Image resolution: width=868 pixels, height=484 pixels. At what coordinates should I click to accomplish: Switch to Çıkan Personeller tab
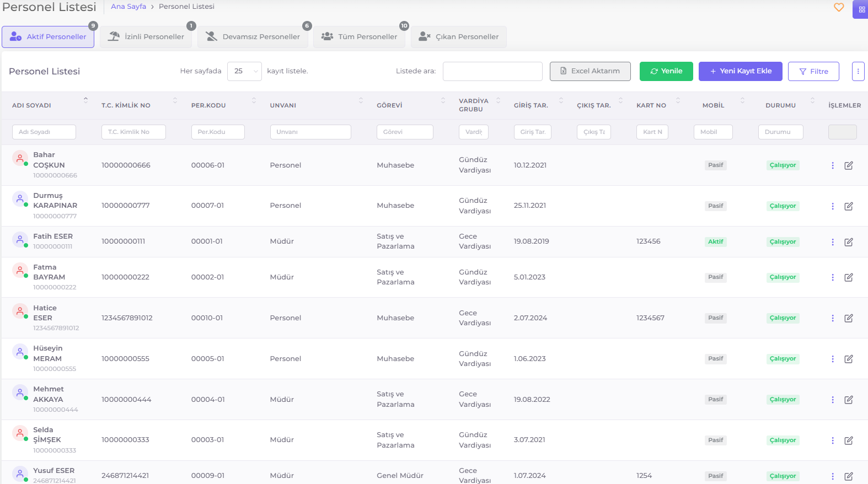459,37
